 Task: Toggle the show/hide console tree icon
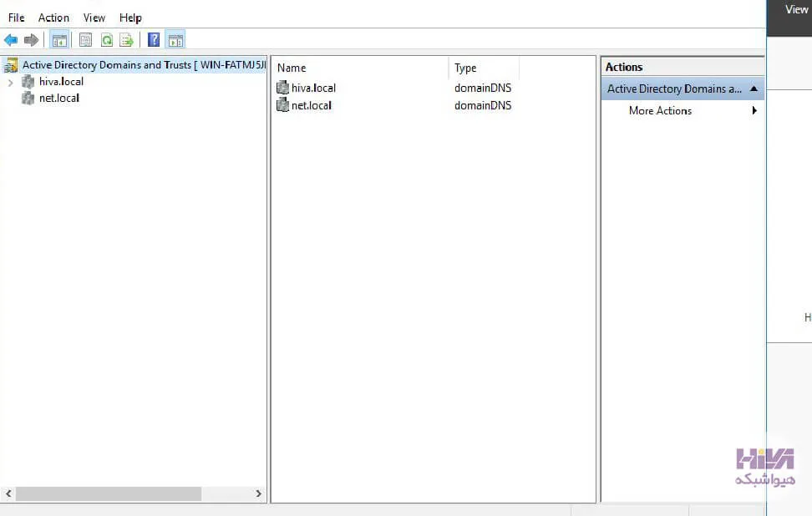[59, 40]
